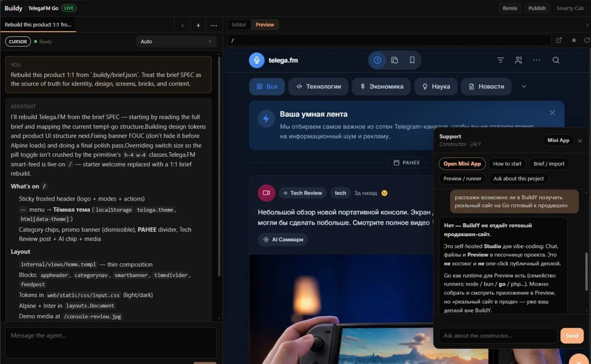Open the 'Tech Review' channel chip
The height and width of the screenshot is (364, 591).
point(303,193)
